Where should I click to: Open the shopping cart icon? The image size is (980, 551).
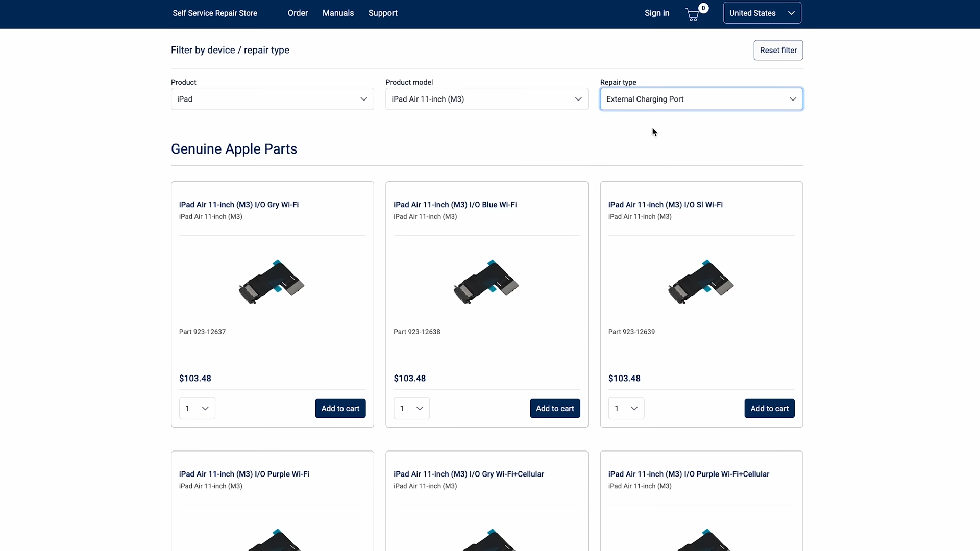[x=693, y=14]
